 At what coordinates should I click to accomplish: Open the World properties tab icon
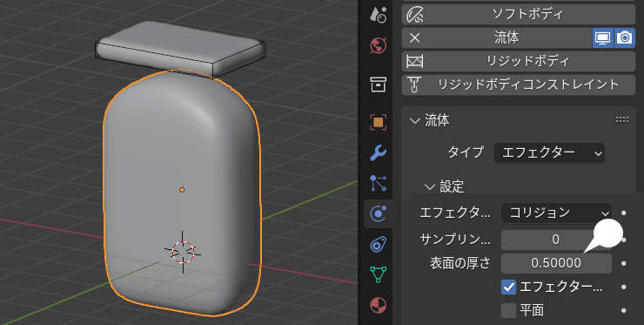[x=378, y=46]
